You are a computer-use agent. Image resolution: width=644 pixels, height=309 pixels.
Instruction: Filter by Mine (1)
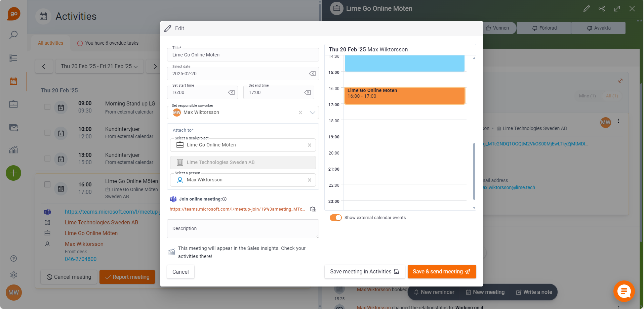click(587, 96)
